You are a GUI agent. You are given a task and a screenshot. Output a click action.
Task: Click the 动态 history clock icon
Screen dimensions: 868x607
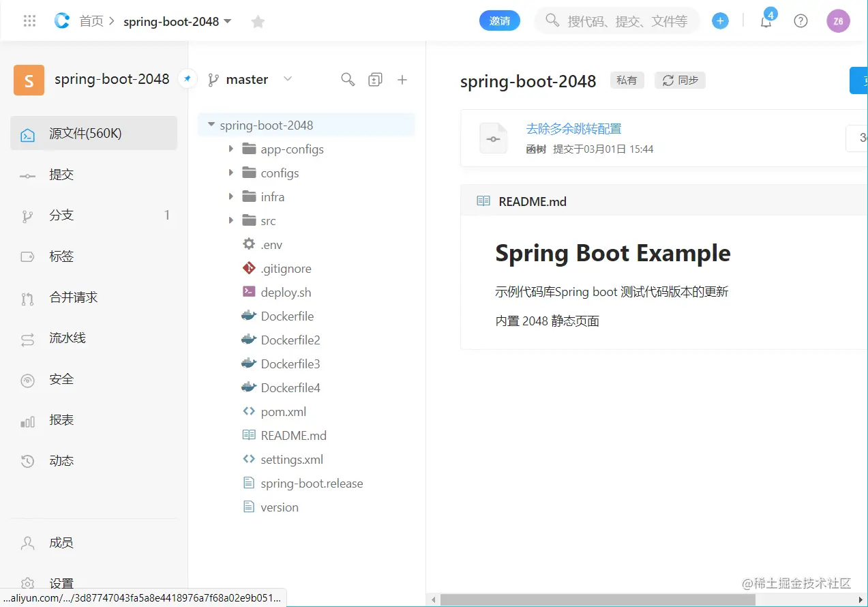pyautogui.click(x=27, y=462)
